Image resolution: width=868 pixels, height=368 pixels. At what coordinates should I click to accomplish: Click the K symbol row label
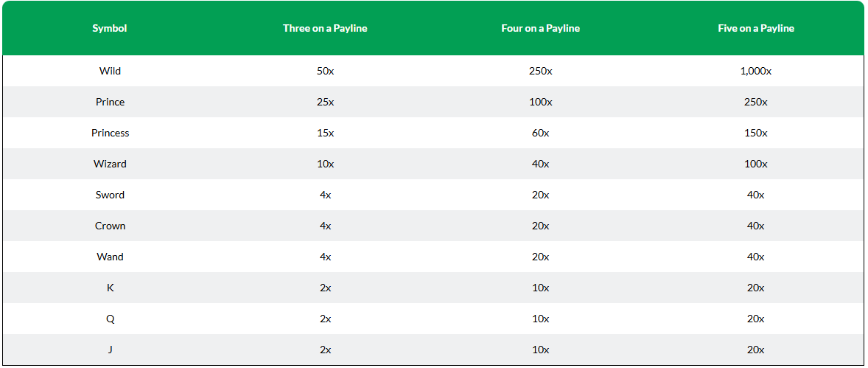tap(110, 288)
